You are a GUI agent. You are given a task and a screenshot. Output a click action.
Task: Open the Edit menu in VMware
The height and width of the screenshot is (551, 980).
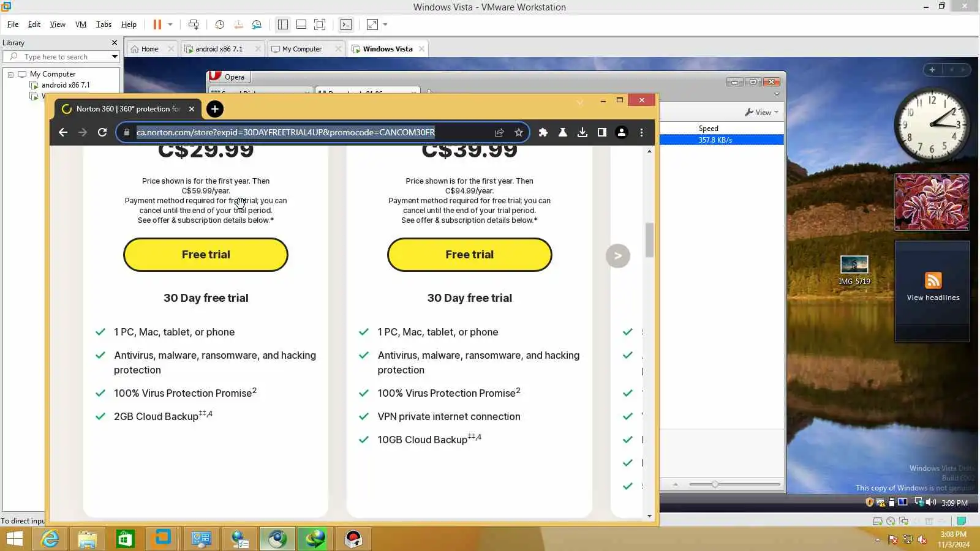click(x=34, y=24)
